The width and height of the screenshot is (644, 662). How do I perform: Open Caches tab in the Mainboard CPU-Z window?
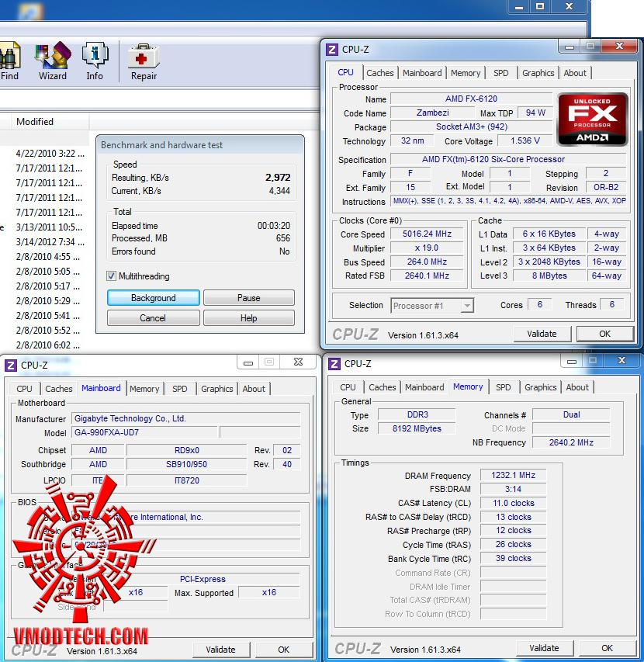tap(59, 389)
